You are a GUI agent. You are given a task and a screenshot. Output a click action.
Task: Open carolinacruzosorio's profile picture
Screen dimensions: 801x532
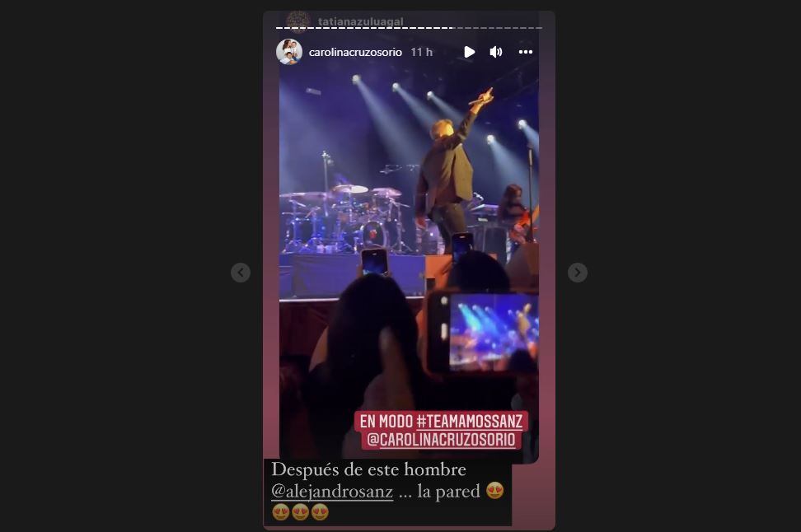pyautogui.click(x=289, y=52)
